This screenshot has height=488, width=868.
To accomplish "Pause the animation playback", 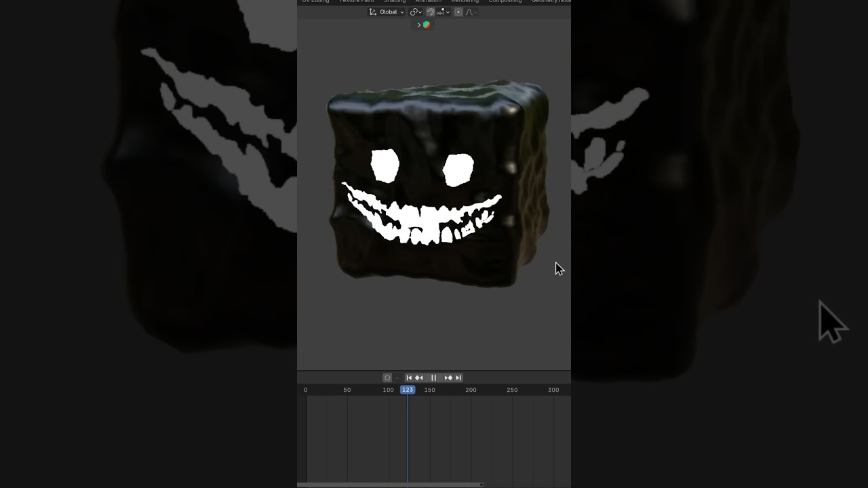I will [x=434, y=378].
